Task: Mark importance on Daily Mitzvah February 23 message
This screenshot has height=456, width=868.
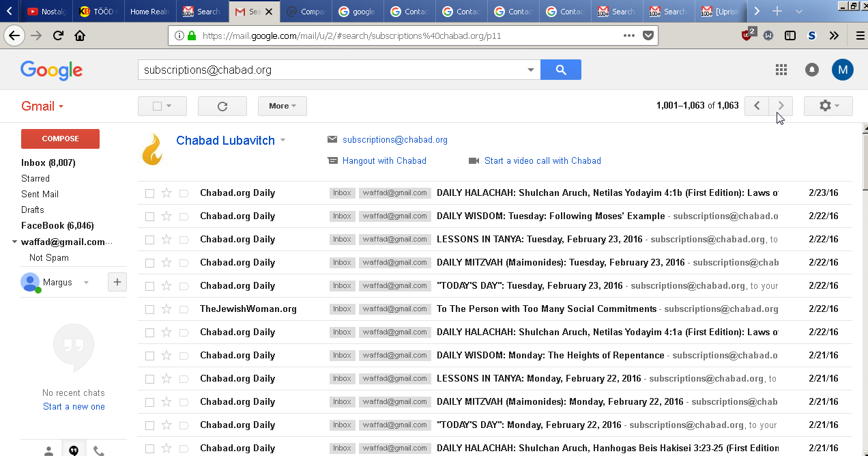Action: tap(184, 263)
